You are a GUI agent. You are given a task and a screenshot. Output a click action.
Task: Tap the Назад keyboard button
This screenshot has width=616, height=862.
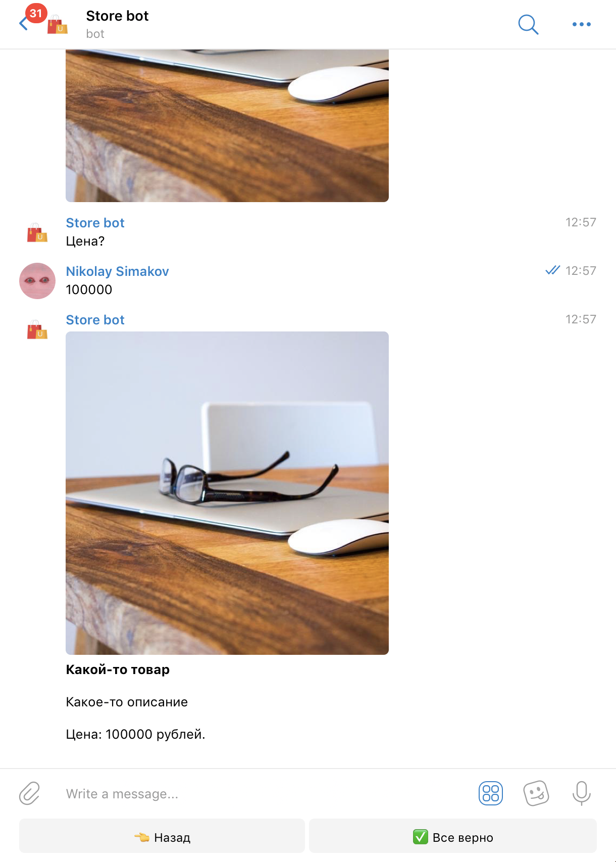pyautogui.click(x=162, y=837)
